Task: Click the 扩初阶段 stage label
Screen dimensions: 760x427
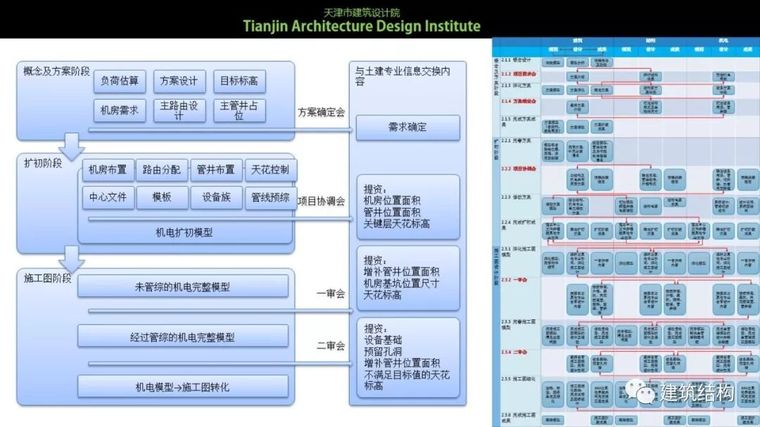Action: 43,163
